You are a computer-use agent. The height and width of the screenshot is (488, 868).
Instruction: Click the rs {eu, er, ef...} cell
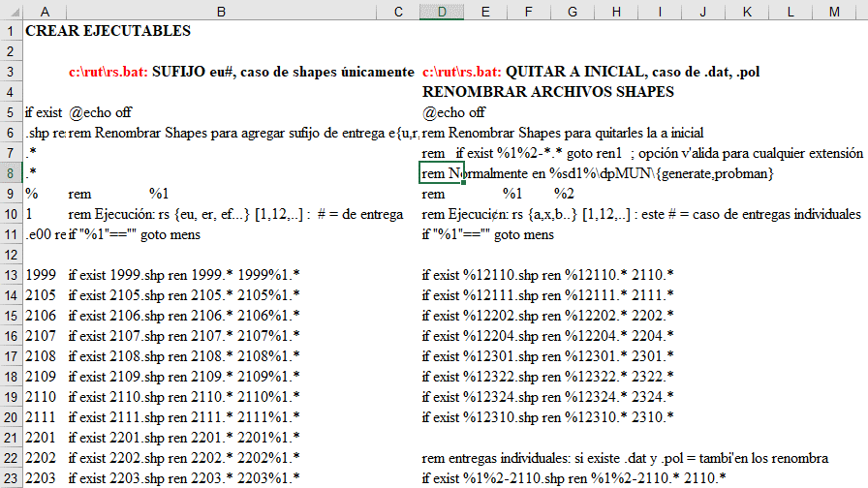click(235, 214)
